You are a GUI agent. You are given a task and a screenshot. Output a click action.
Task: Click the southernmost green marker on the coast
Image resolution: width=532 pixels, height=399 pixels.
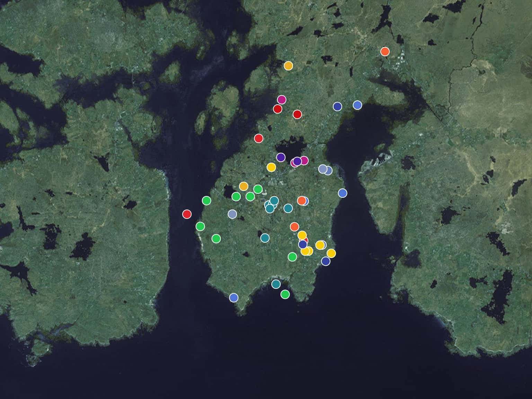tap(285, 294)
